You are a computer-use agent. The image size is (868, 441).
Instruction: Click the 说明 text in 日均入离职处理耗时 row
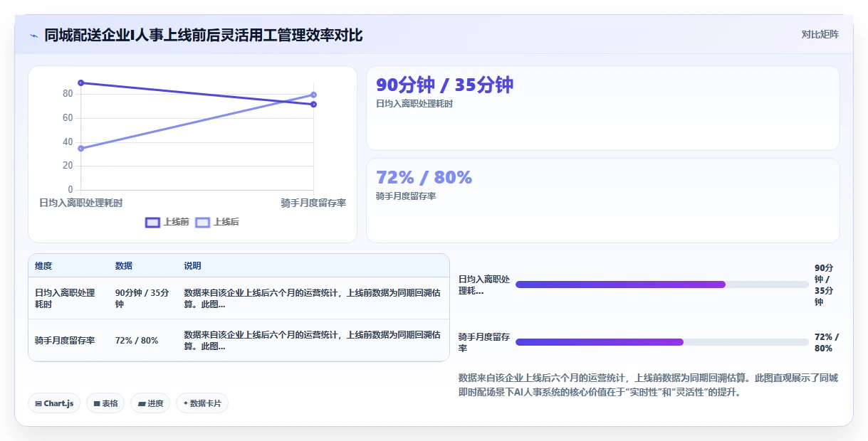tap(311, 298)
